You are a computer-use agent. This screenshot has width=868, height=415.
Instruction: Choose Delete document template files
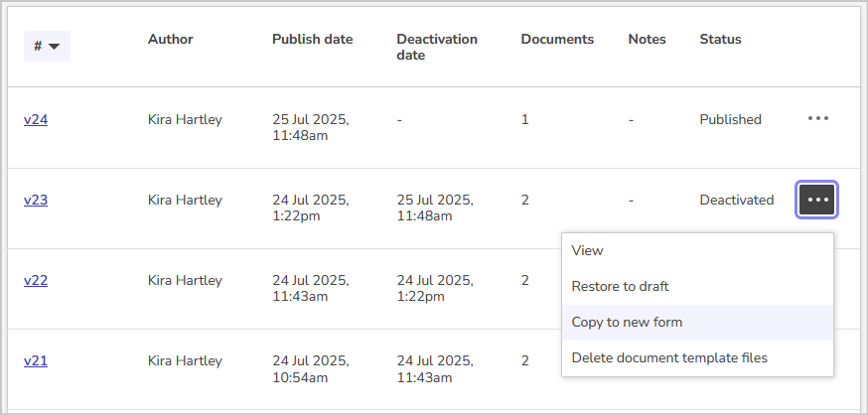(697, 358)
